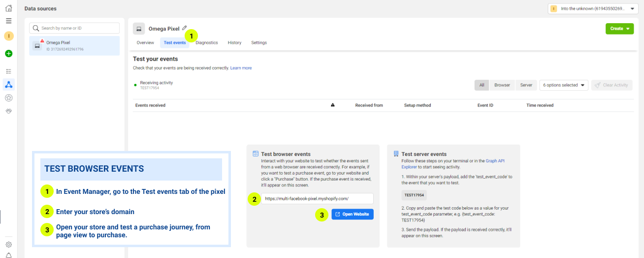The image size is (644, 258).
Task: Click the notifications bell icon
Action: coord(8,255)
